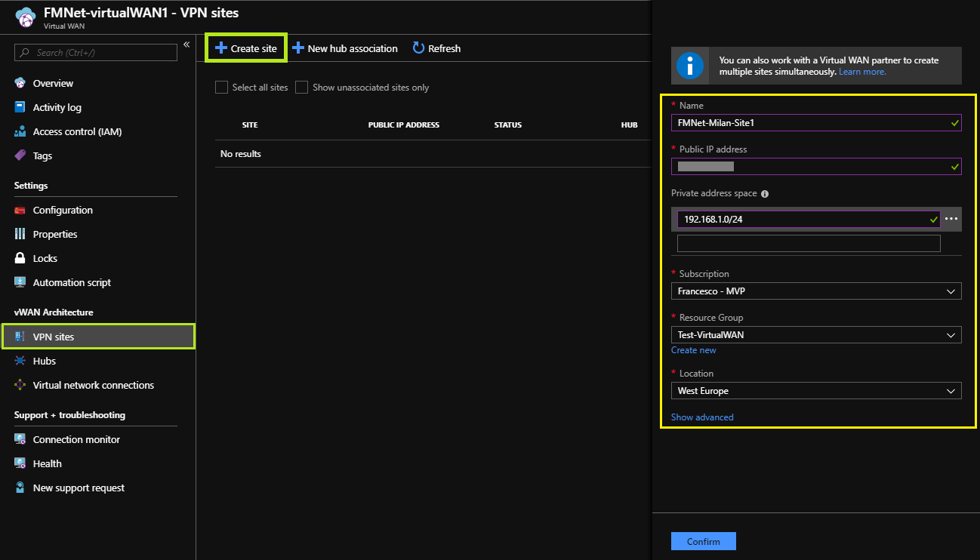The width and height of the screenshot is (980, 560).
Task: Click the SITE column header
Action: tap(250, 125)
